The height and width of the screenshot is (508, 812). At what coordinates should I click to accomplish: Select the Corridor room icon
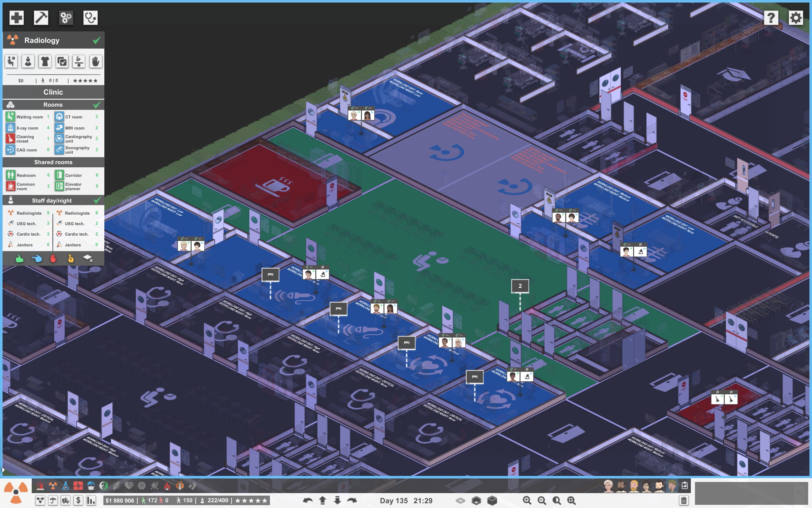point(59,175)
